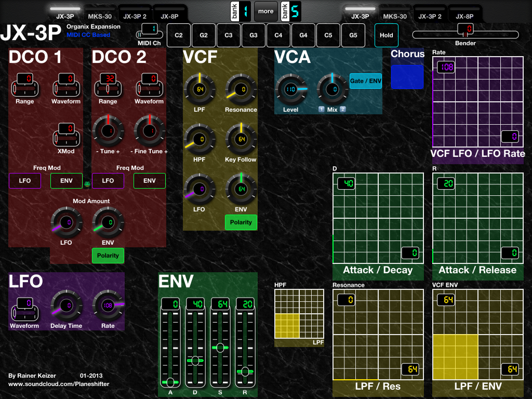532x399 pixels.
Task: Click the VCA Level knob
Action: [x=290, y=89]
